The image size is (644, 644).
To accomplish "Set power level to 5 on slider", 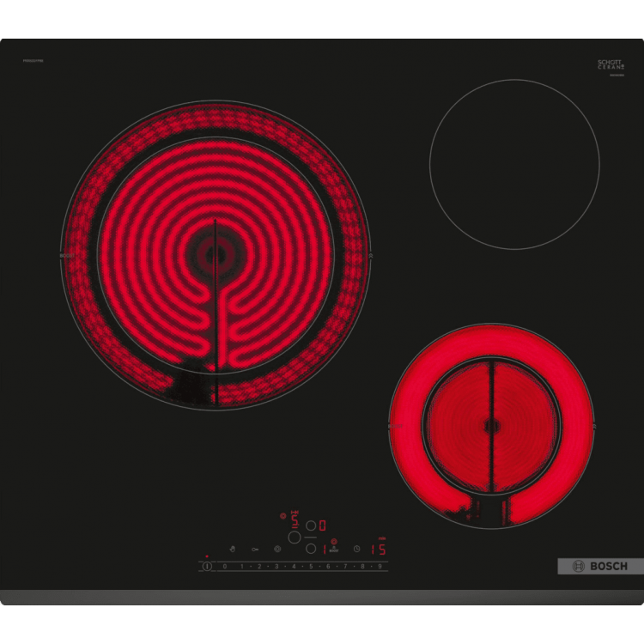I will tap(311, 567).
